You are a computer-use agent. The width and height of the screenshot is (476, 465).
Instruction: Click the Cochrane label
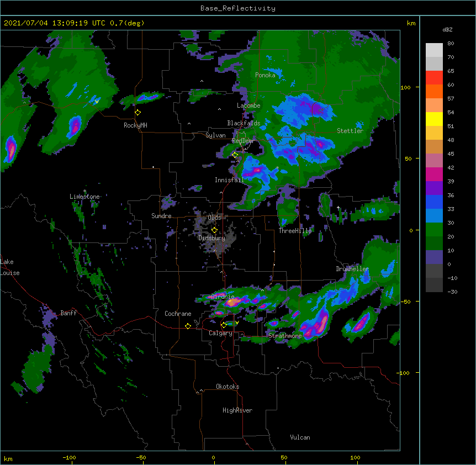pos(178,314)
